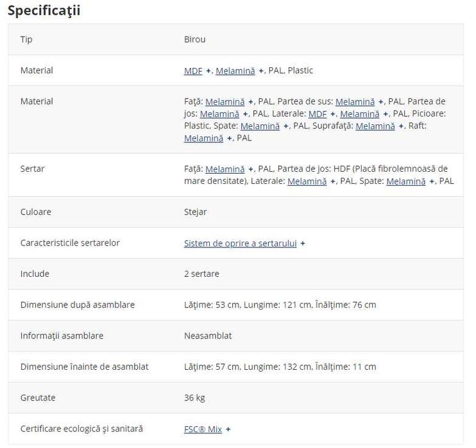Open 'Sistem de oprire a sertarului' link
The width and height of the screenshot is (476, 448).
coord(240,244)
